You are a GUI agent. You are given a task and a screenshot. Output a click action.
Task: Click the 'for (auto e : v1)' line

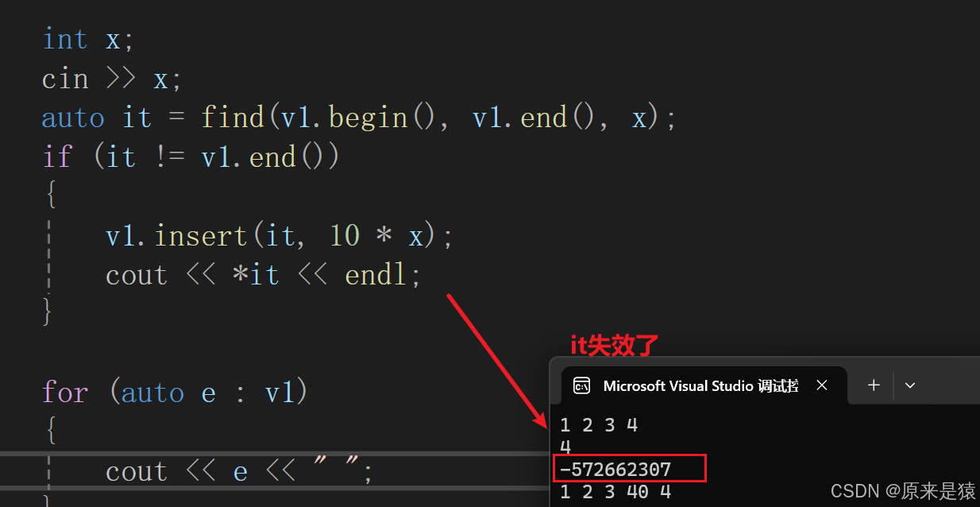click(175, 393)
